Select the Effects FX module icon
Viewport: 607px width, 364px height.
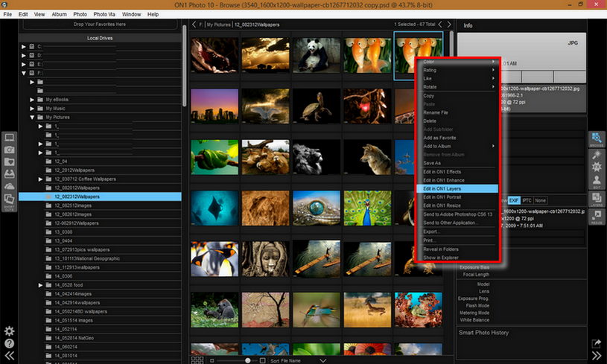tap(597, 167)
